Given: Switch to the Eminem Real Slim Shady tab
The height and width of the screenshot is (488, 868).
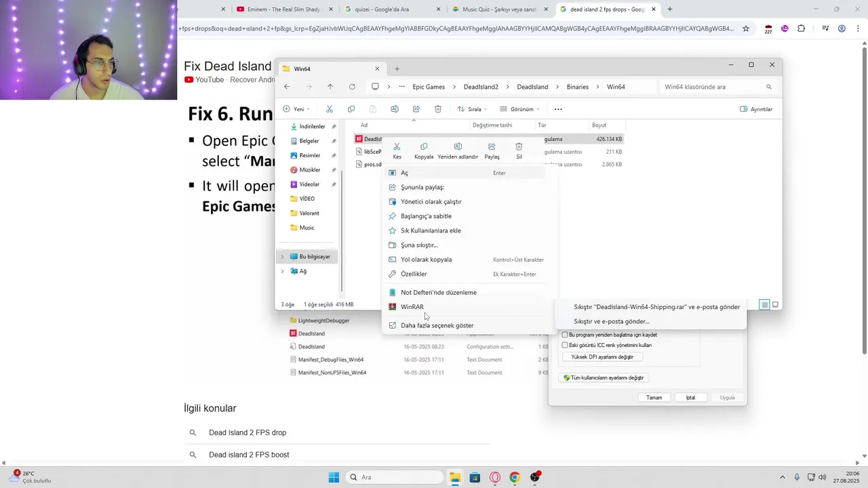Looking at the screenshot, I should click(x=284, y=9).
